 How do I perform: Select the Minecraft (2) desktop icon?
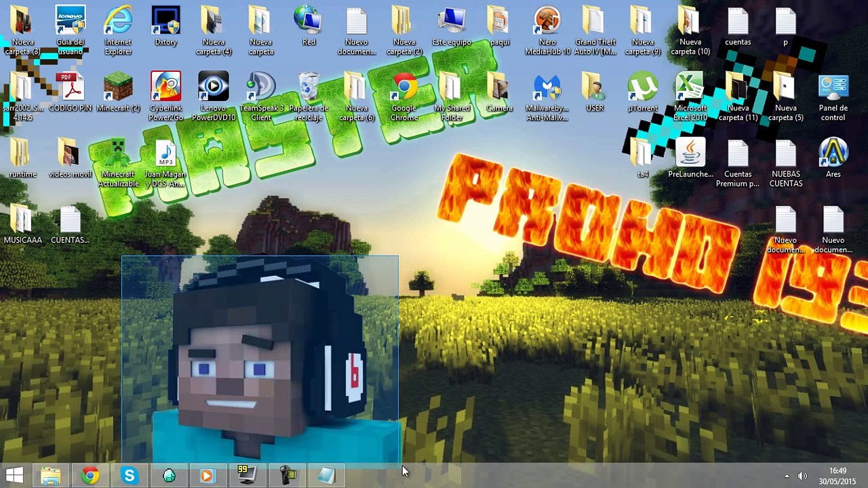tap(118, 92)
